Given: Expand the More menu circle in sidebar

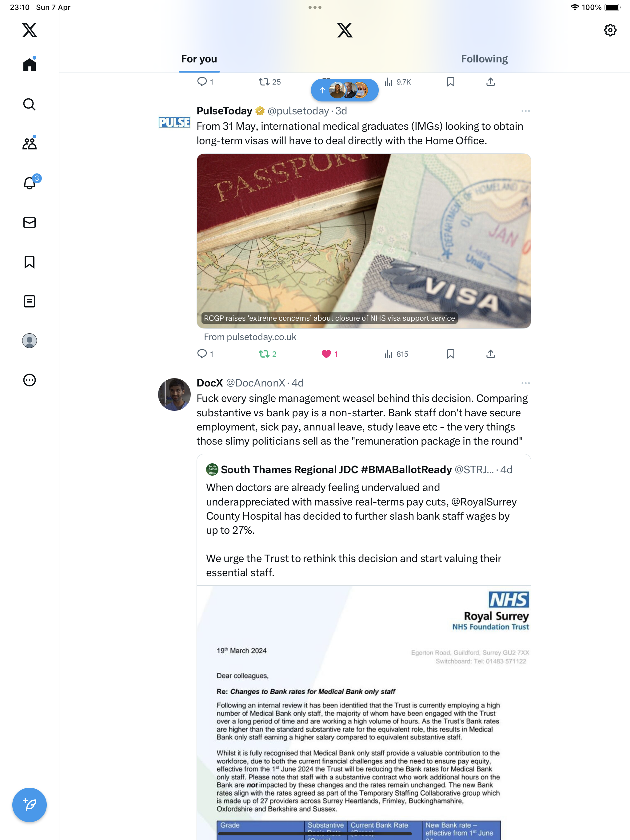Looking at the screenshot, I should point(29,380).
